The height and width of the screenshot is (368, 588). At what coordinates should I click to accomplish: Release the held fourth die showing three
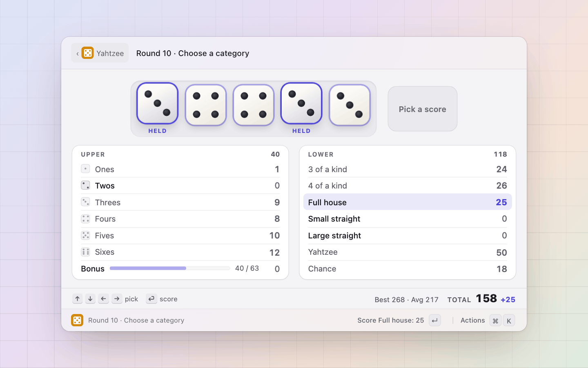301,103
